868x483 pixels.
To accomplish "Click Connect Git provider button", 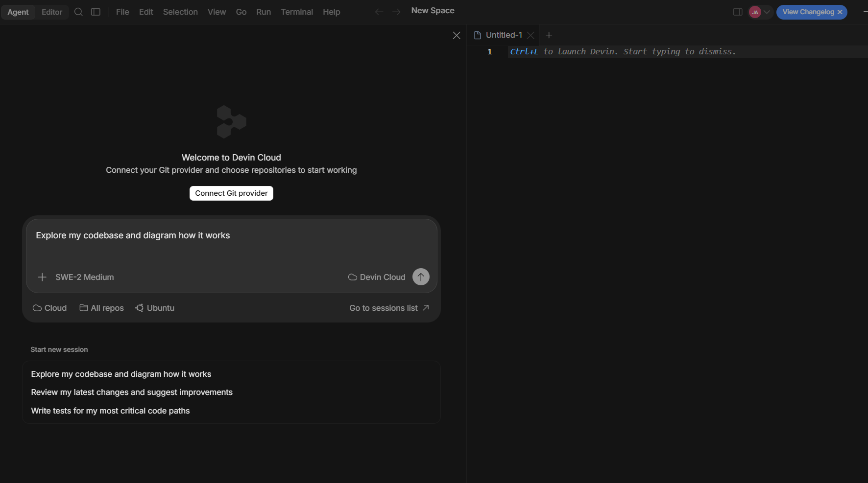I will pos(231,193).
